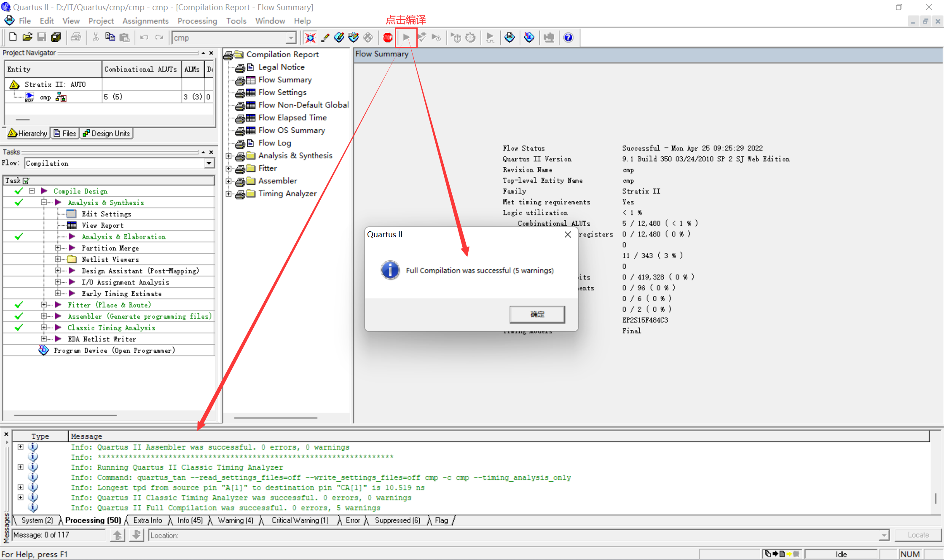Expand the Partition Merge task
Viewport: 944px width, 560px height.
58,248
